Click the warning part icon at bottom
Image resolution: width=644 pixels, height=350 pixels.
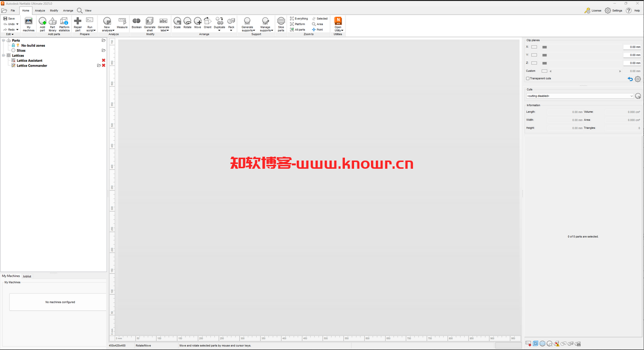(557, 344)
